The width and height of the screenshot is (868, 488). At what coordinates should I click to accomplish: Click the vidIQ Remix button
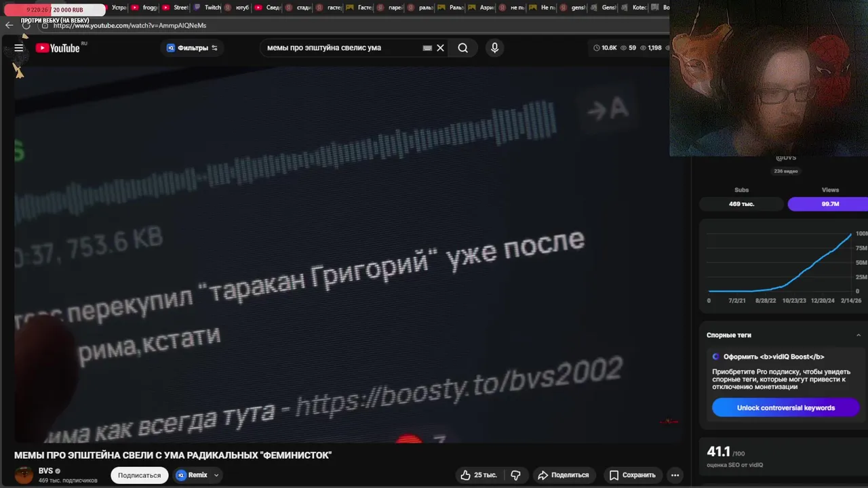(193, 475)
